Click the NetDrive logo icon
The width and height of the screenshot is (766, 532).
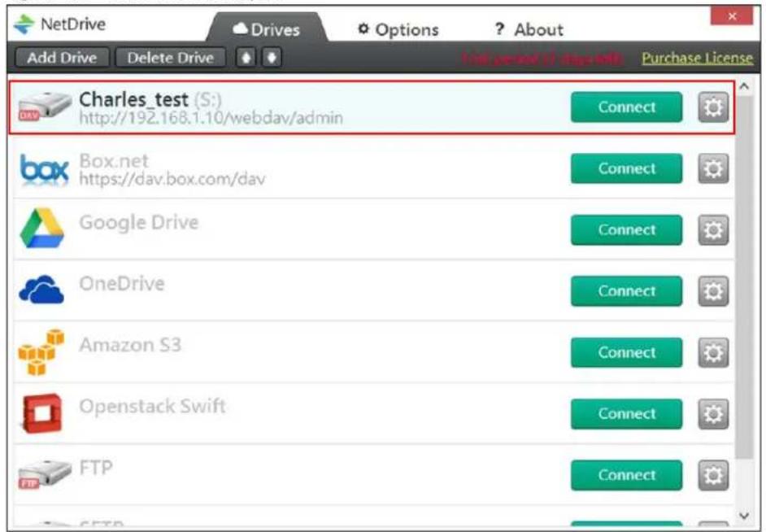pos(24,24)
